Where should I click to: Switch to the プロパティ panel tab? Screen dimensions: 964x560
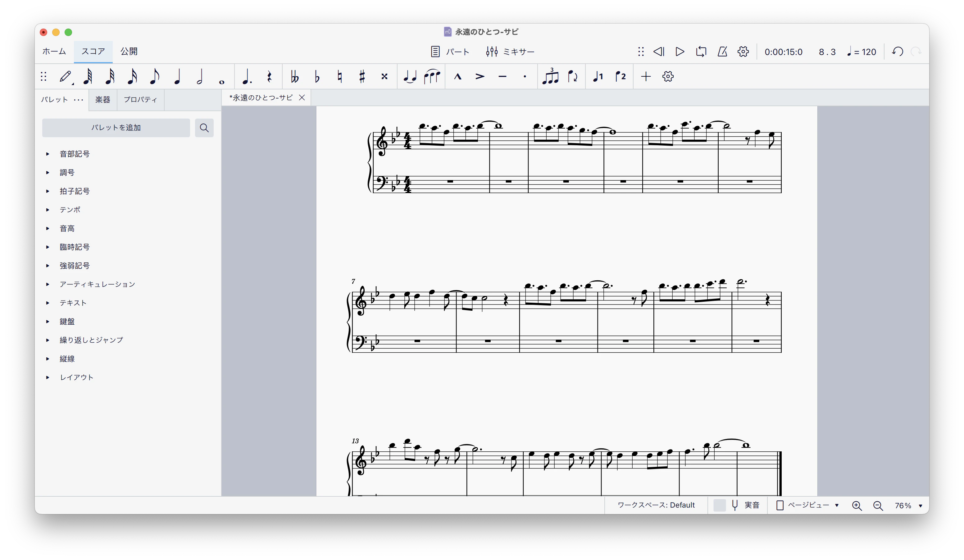pos(140,100)
